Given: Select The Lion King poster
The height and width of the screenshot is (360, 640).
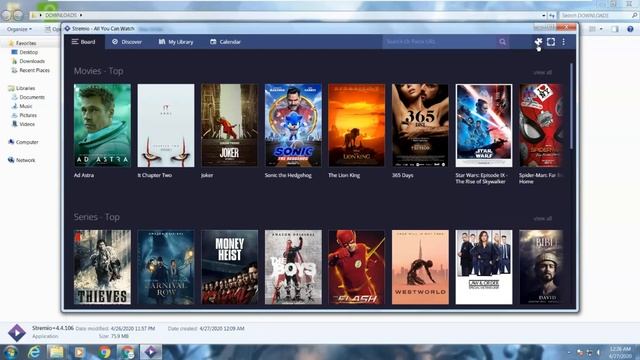Looking at the screenshot, I should point(357,125).
